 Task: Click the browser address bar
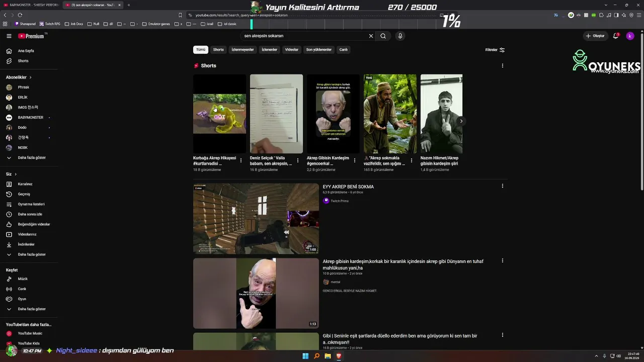[312, 15]
